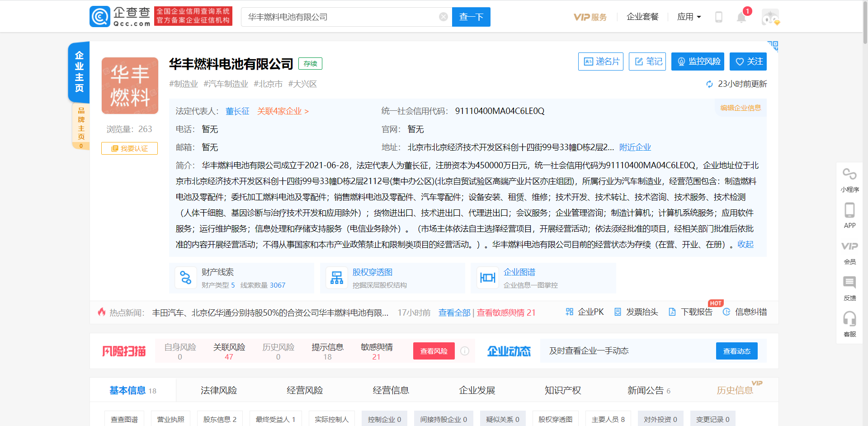Screen dimensions: 868x426
Task: Click risk scan info circle icon
Action: [x=465, y=351]
